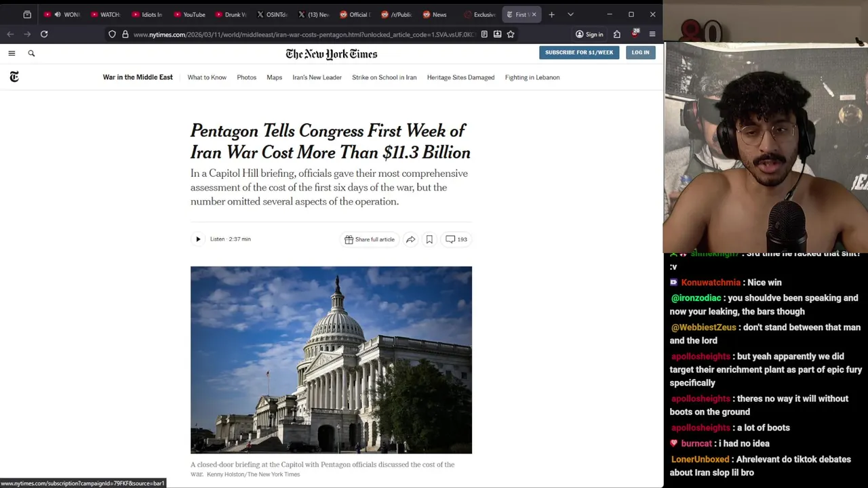Go back to the previous page

10,34
